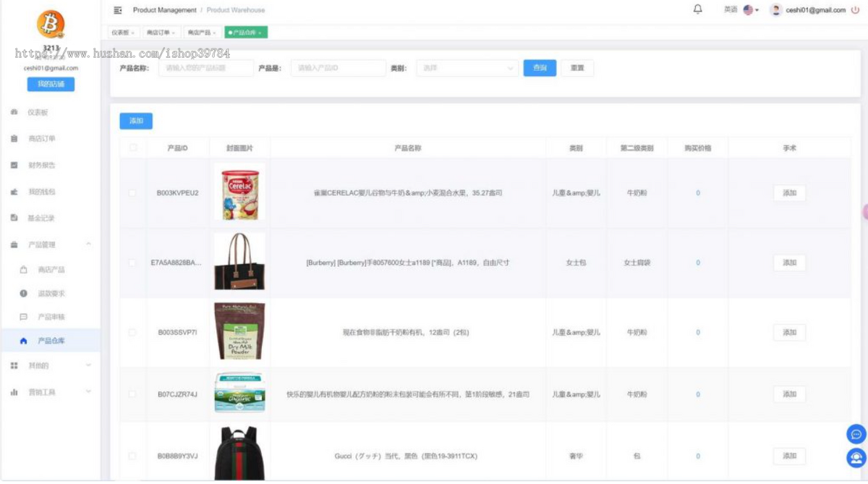
Task: Toggle the sidebar collapse hamburger icon
Action: pos(118,10)
